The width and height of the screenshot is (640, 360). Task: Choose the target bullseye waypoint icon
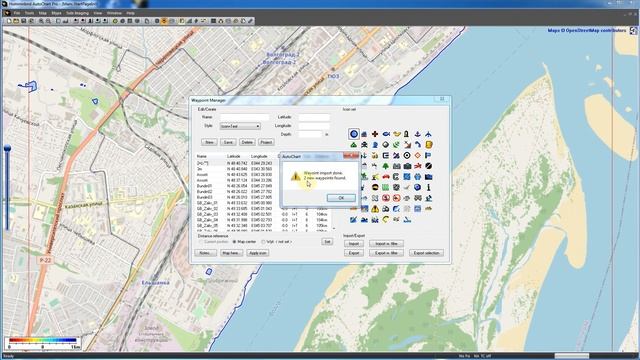click(407, 156)
